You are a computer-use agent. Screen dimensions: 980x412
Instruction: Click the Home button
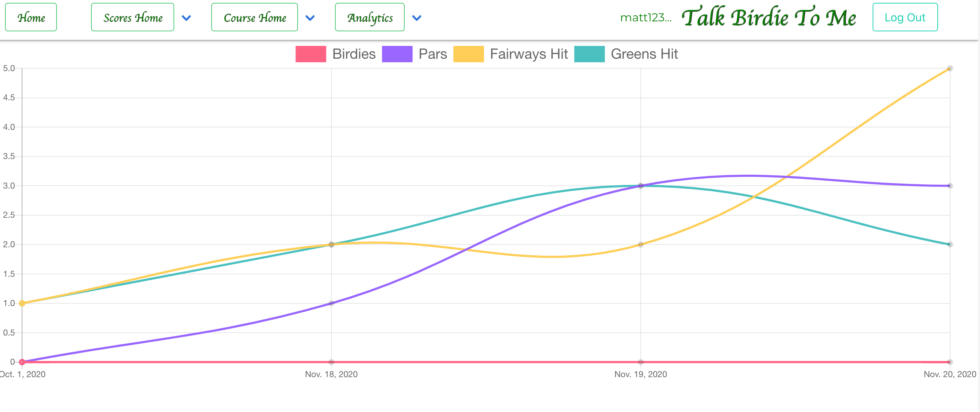[x=31, y=17]
